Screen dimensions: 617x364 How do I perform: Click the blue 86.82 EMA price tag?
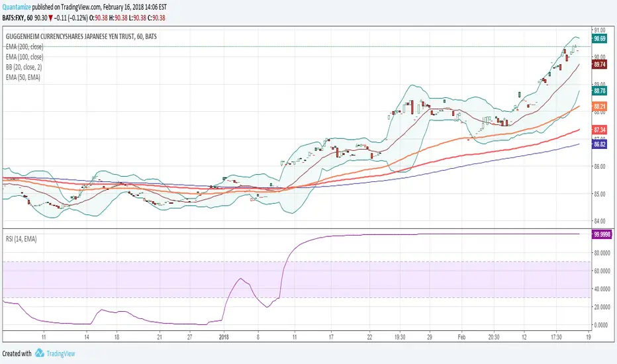[600, 144]
